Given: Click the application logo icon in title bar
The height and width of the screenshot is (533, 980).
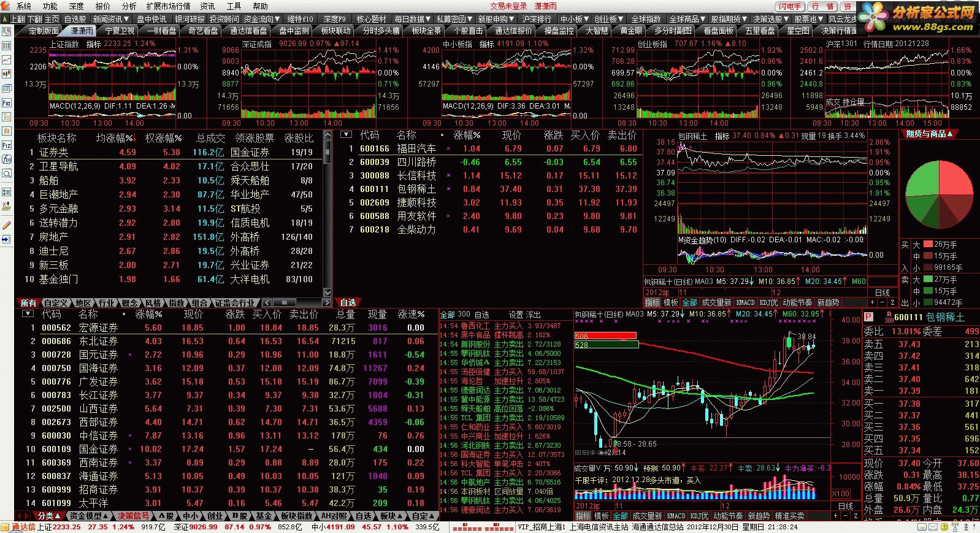Looking at the screenshot, I should pyautogui.click(x=6, y=6).
